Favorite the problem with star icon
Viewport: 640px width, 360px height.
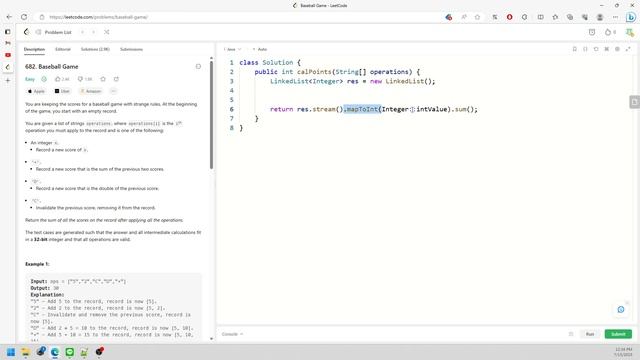103,79
